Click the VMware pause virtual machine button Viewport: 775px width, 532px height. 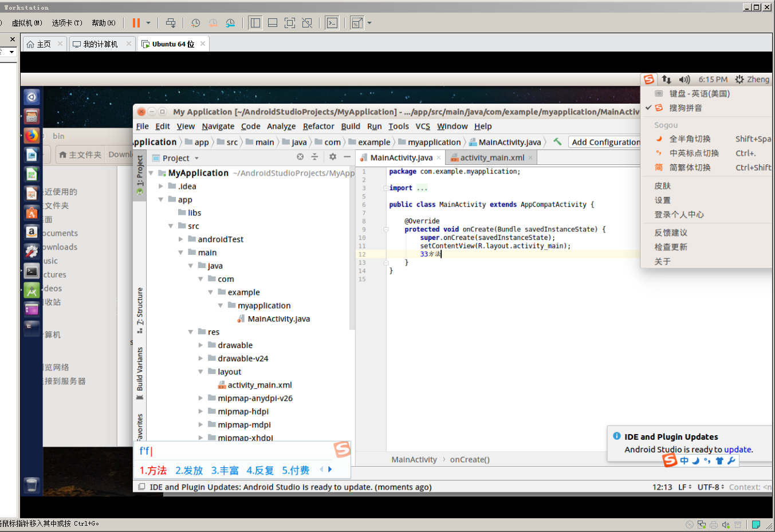136,23
